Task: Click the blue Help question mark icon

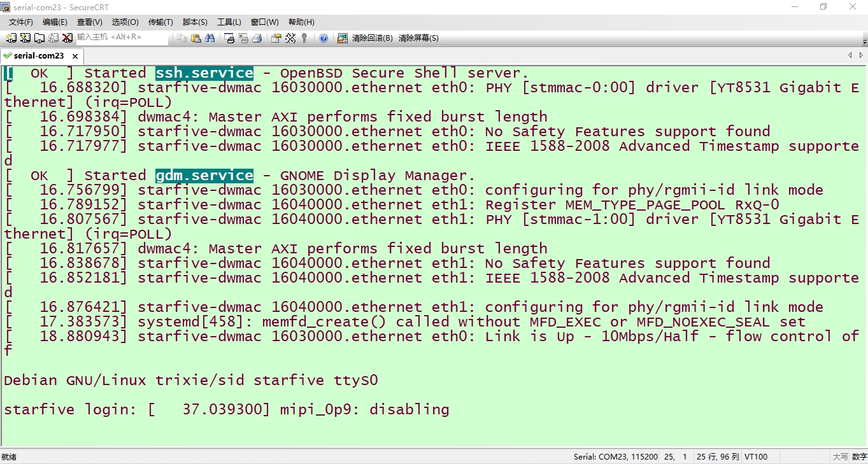Action: 324,38
